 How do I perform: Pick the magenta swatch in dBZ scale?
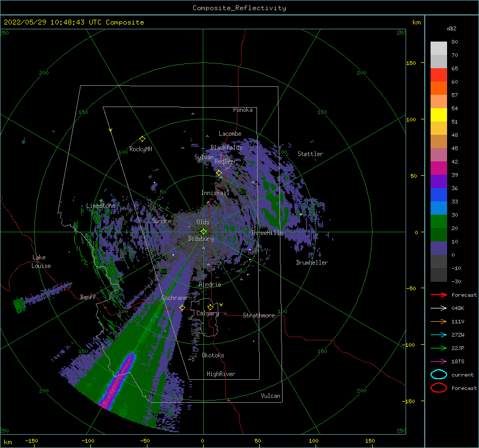coord(439,168)
